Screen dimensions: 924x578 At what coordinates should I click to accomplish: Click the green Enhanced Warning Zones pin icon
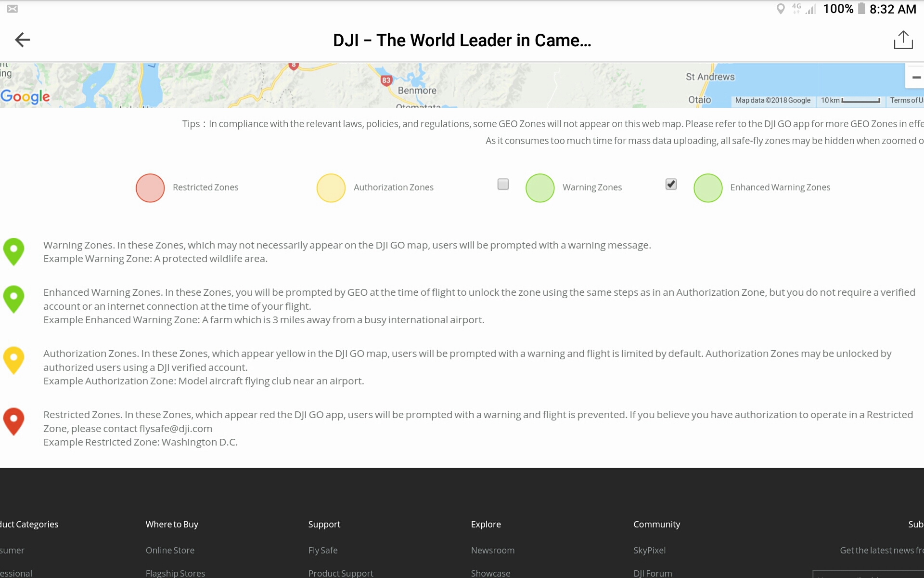pyautogui.click(x=13, y=299)
